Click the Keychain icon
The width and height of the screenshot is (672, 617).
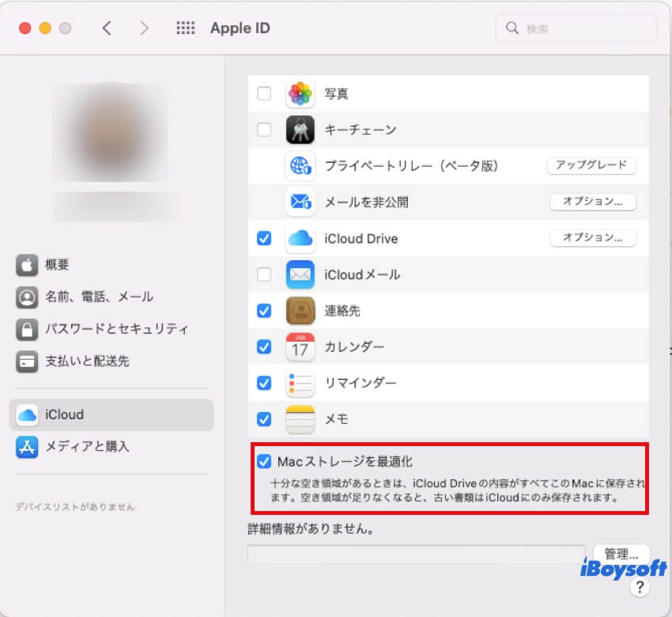300,130
